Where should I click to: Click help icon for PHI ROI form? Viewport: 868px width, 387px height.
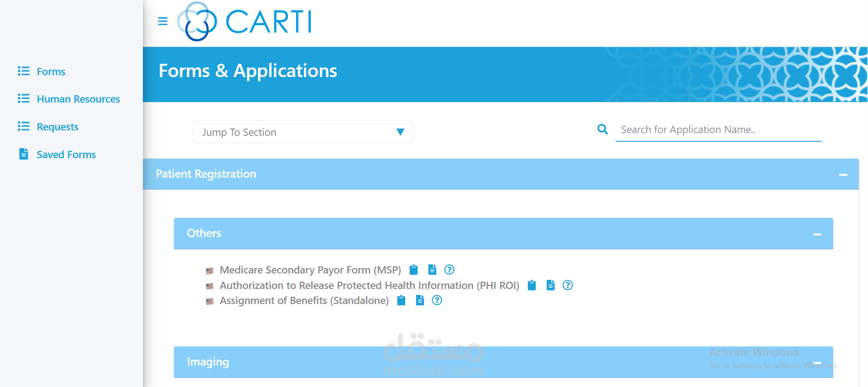coord(568,285)
